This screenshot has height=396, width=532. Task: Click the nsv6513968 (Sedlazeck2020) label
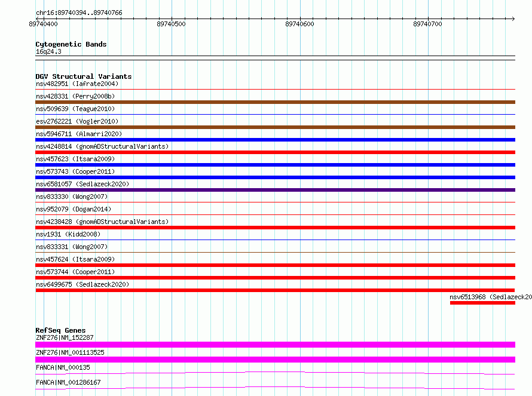pyautogui.click(x=491, y=297)
